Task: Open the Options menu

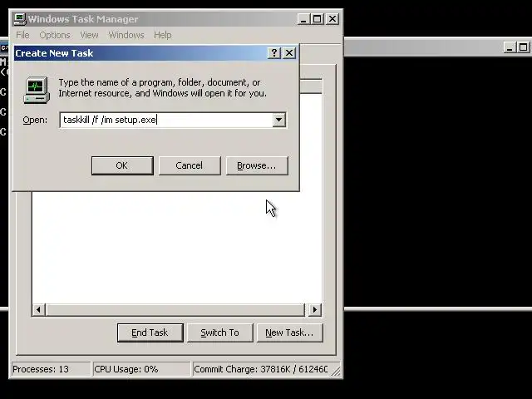Action: [x=55, y=35]
